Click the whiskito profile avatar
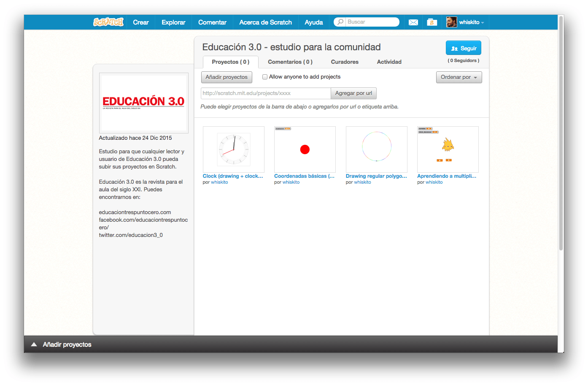This screenshot has height=386, width=588. point(452,22)
